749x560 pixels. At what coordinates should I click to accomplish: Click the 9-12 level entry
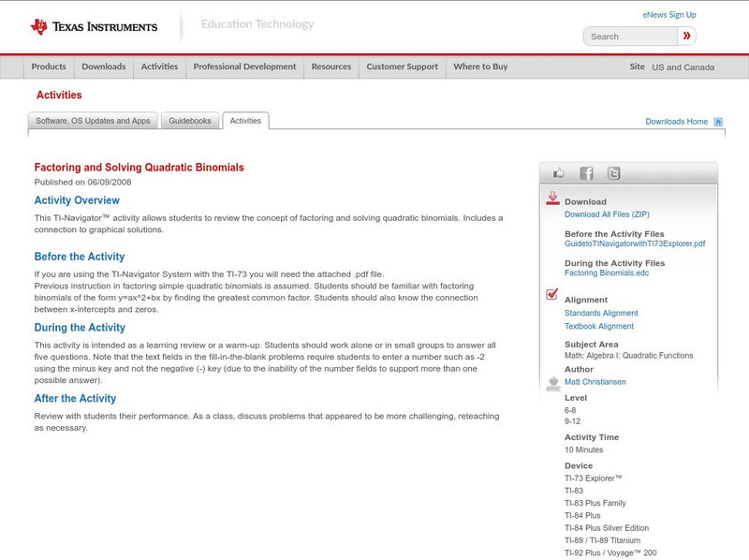pos(572,421)
